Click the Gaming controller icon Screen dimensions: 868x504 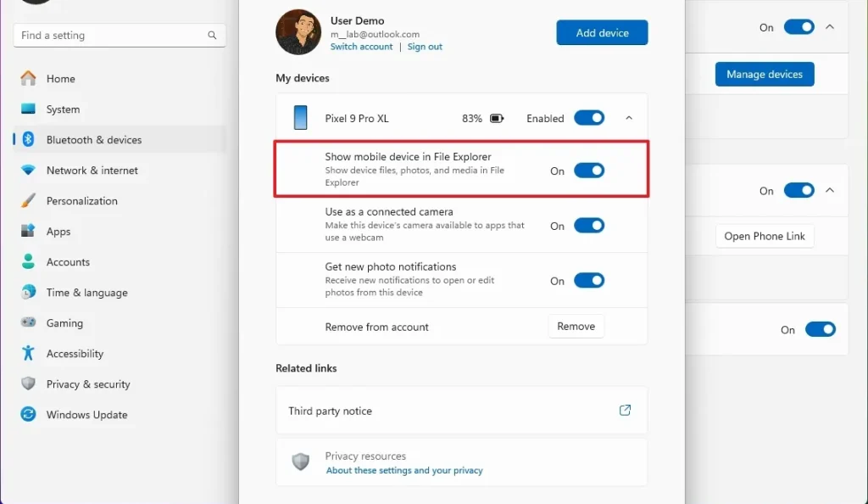click(x=28, y=322)
